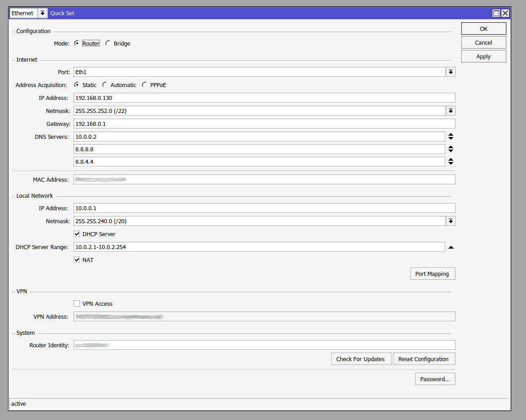This screenshot has height=420, width=526.
Task: Open the Password dialog button
Action: [435, 379]
